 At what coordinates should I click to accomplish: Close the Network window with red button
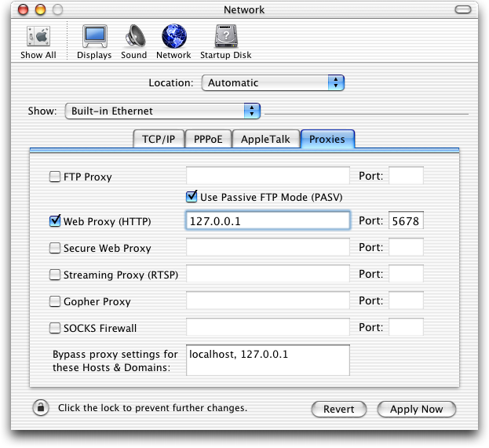coord(23,9)
